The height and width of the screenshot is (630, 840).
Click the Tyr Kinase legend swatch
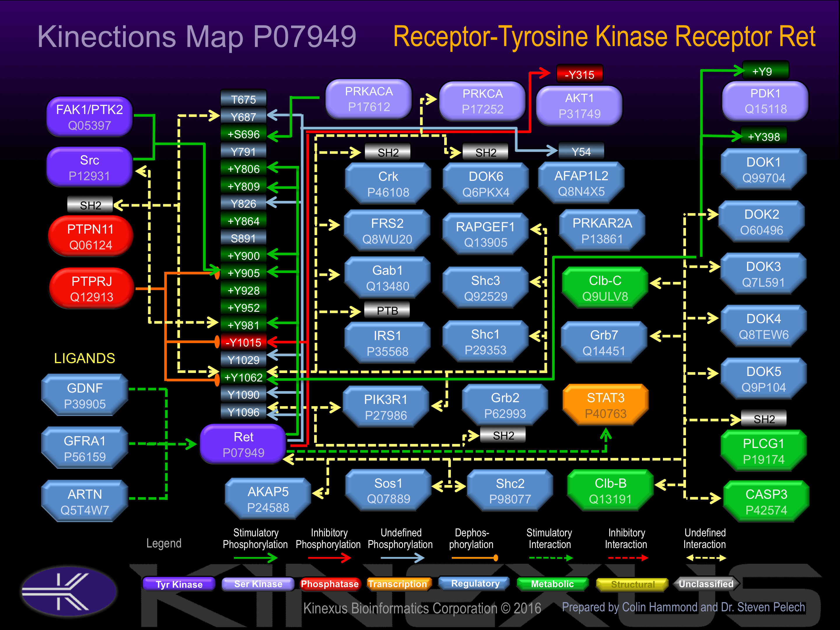click(x=179, y=584)
